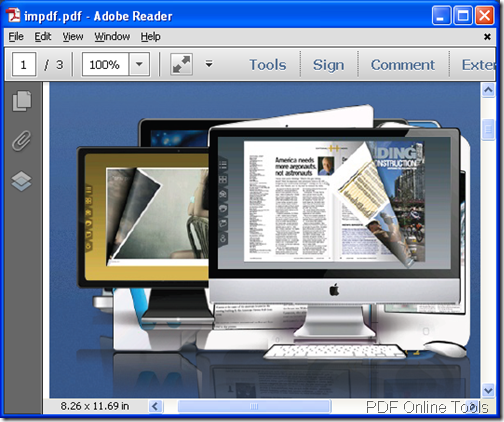Open the Help menu
Screen dimensions: 504x422
[150, 36]
